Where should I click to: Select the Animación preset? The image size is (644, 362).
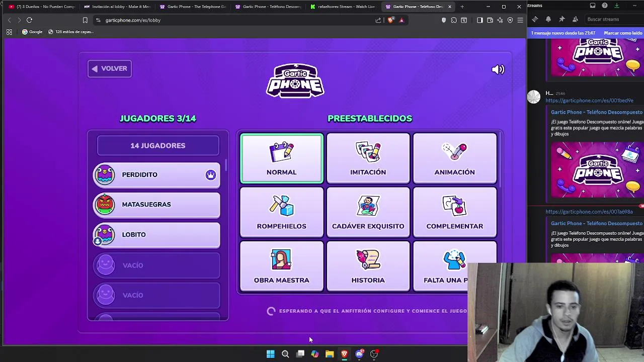pyautogui.click(x=455, y=158)
